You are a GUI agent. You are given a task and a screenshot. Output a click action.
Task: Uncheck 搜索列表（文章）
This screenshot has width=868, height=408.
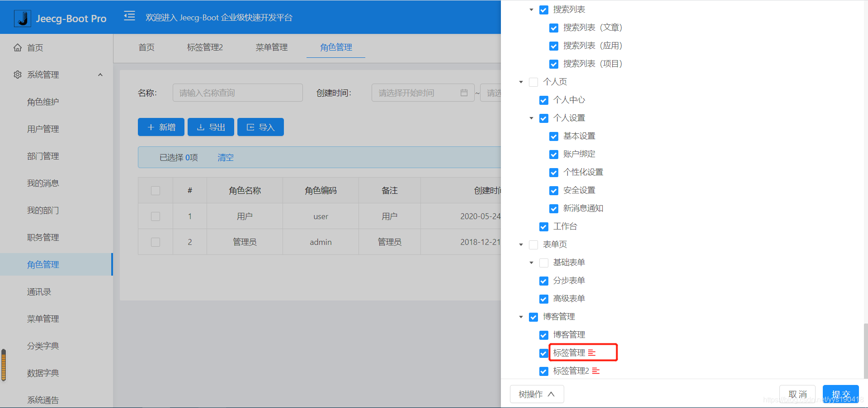coord(554,28)
